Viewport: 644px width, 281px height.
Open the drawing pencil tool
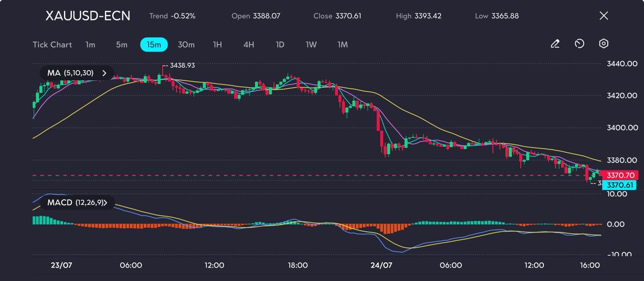click(555, 44)
